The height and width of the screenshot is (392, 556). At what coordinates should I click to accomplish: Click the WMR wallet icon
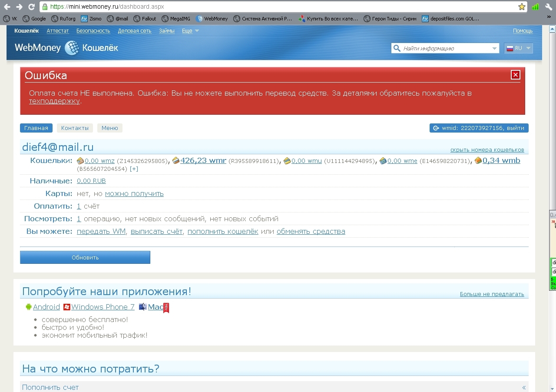click(175, 161)
